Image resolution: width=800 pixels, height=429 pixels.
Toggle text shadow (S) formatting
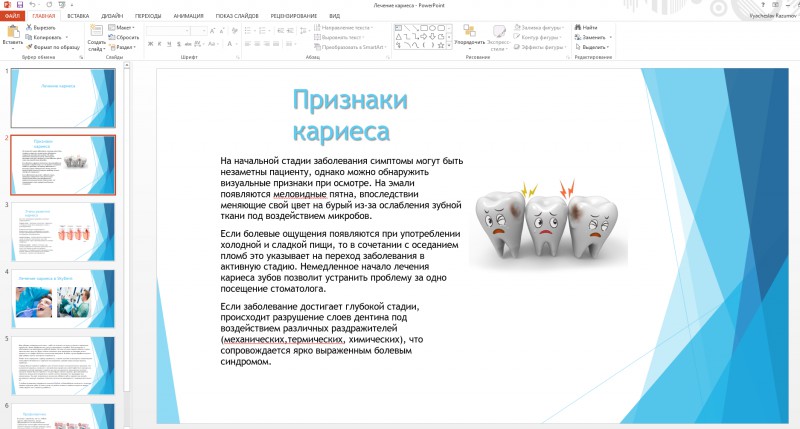point(179,44)
